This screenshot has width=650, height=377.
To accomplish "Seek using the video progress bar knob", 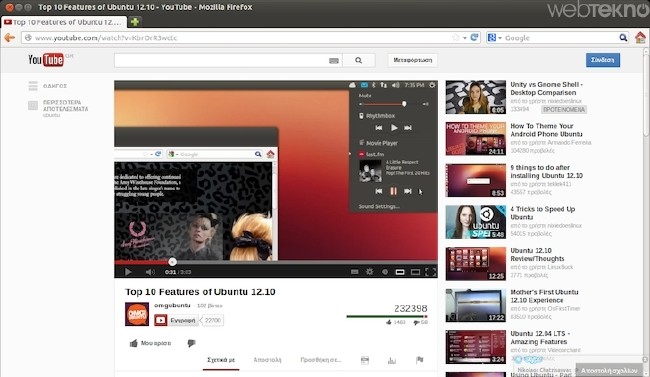I will 172,262.
